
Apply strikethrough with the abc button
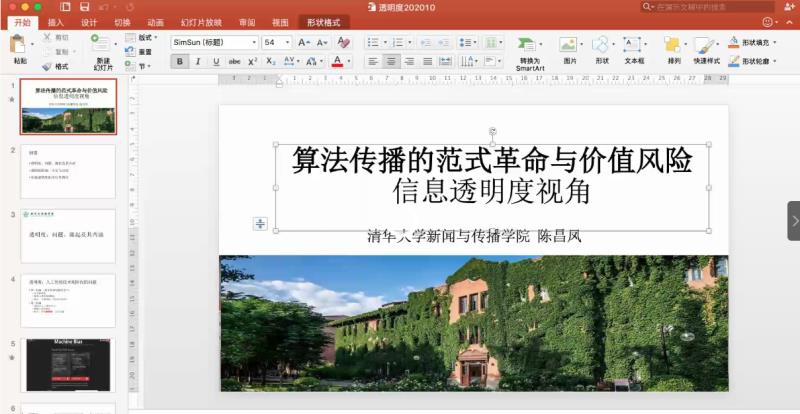tap(234, 62)
